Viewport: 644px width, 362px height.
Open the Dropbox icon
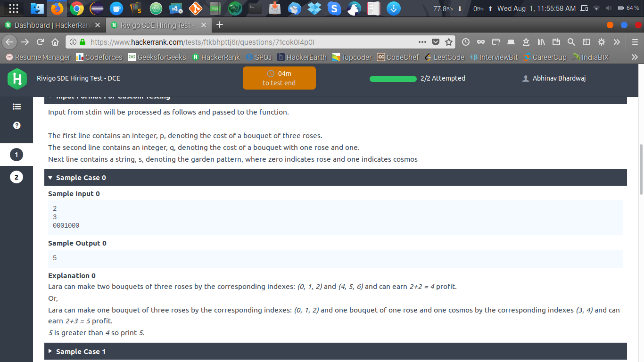tap(314, 8)
